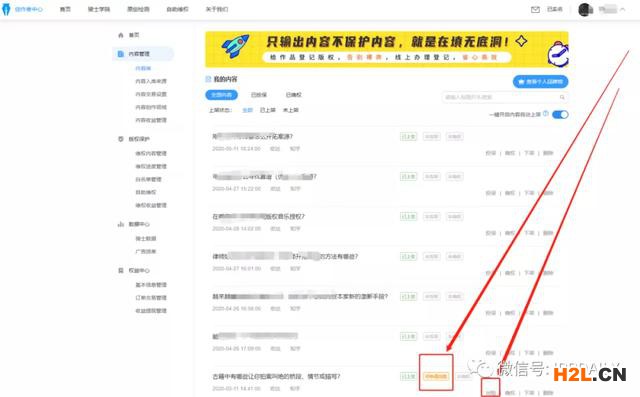640x397 pixels.
Task: Open 维权内容管理 in the sidebar
Action: pos(151,153)
